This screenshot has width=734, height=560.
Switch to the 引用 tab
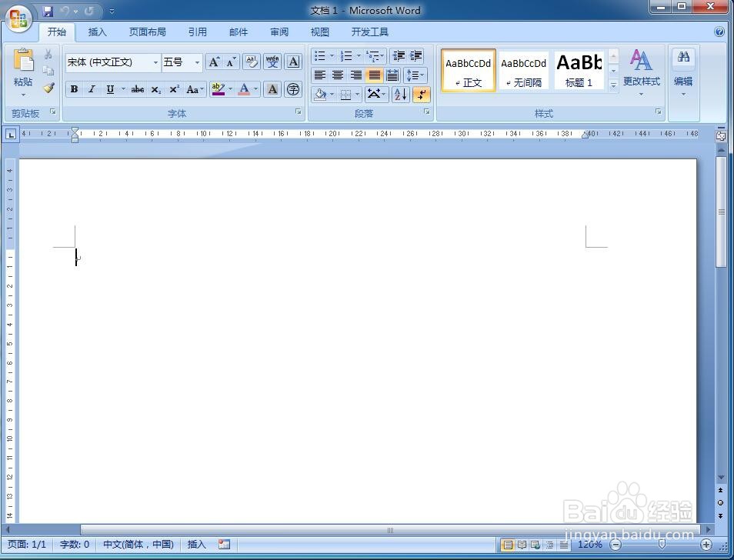[x=198, y=32]
